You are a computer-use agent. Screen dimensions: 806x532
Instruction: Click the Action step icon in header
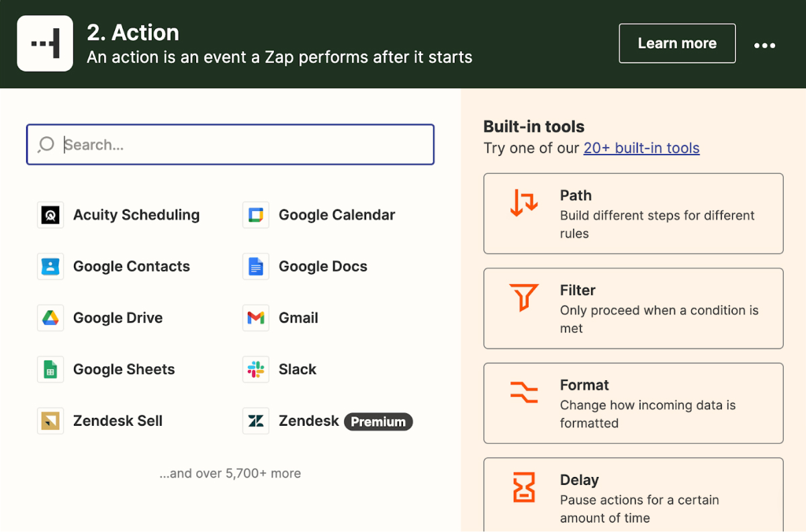coord(45,43)
